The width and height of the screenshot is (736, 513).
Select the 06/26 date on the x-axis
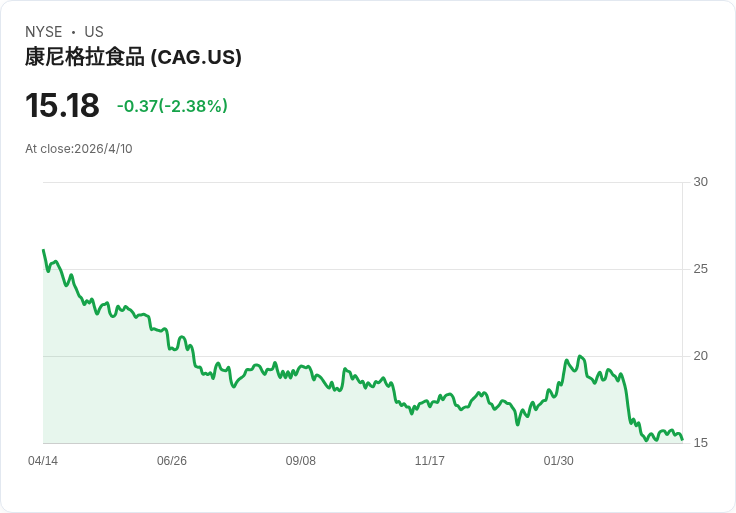tap(172, 461)
